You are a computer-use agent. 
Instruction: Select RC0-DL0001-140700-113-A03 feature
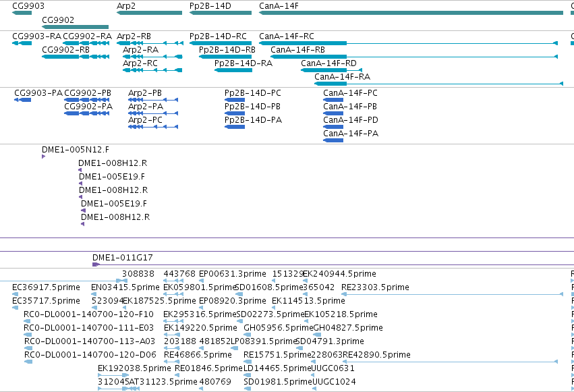pos(28,348)
